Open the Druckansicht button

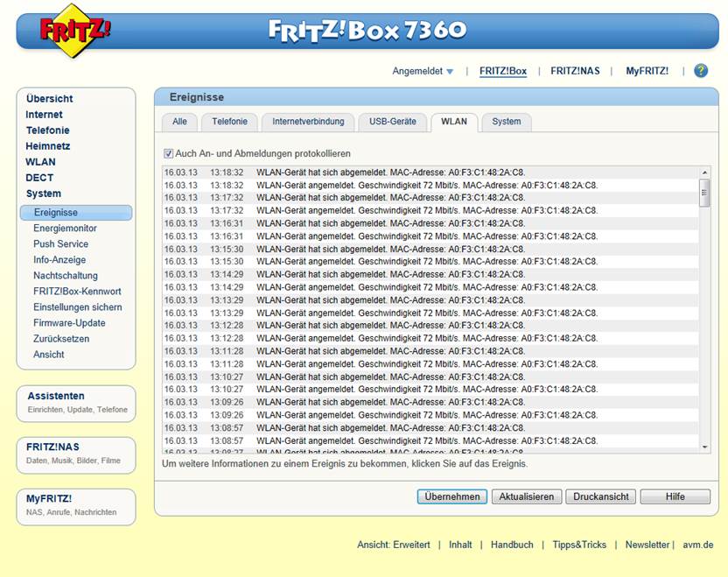[x=601, y=496]
